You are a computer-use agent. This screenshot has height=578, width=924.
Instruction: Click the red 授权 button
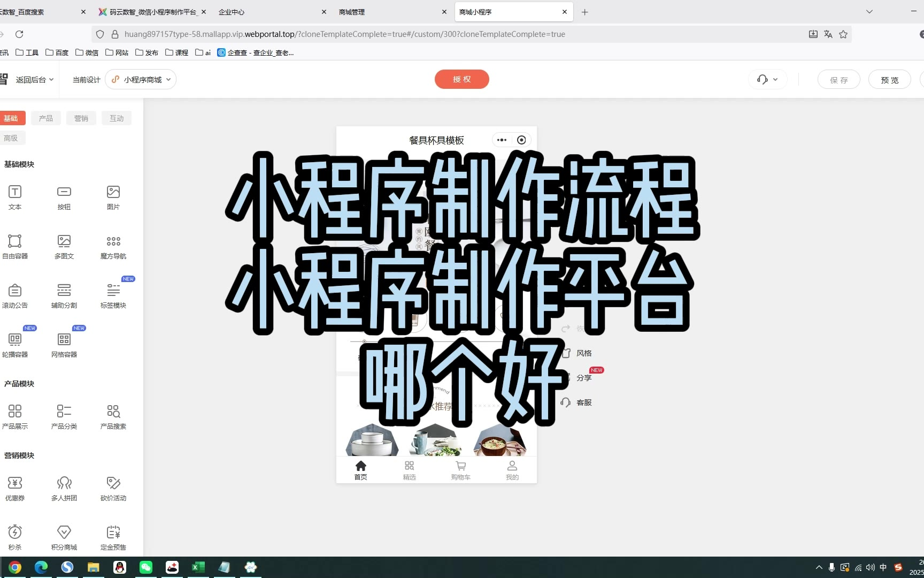coord(462,79)
